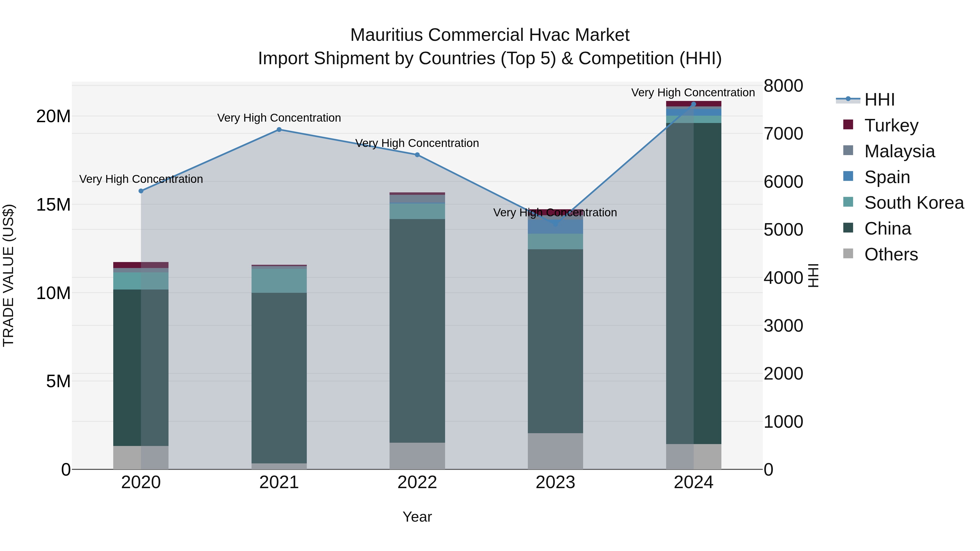Screen dimensions: 980x551
Task: Click the 'Year' axis title
Action: point(417,517)
